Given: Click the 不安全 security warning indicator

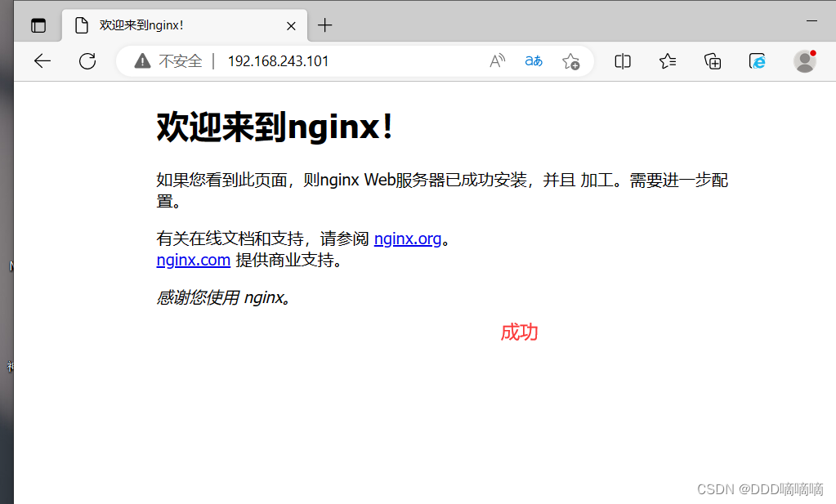Looking at the screenshot, I should point(168,61).
